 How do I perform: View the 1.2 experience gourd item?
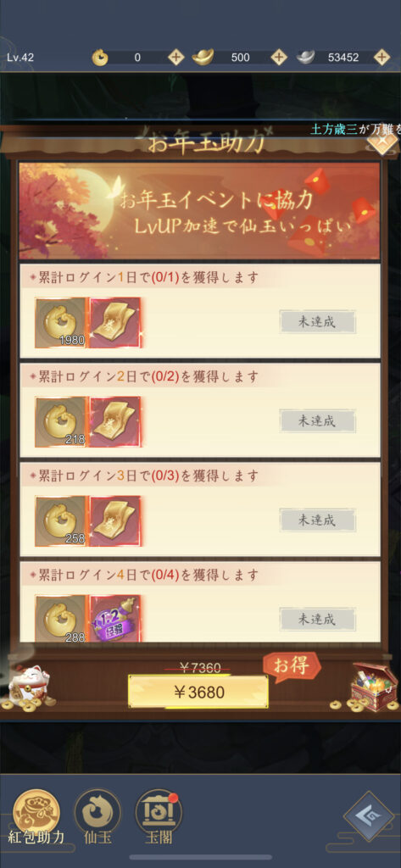tap(115, 619)
